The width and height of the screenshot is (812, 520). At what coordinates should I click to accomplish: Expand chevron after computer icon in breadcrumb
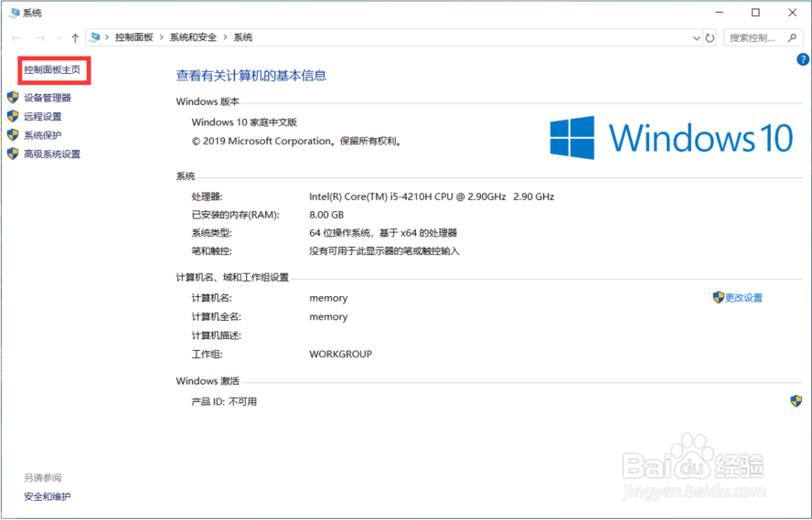pyautogui.click(x=107, y=37)
